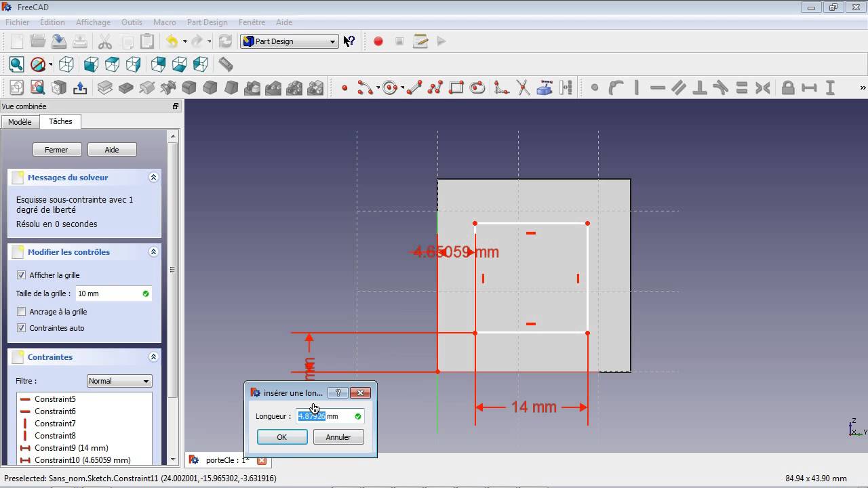
Task: Apply perpendicular constraint icon
Action: [x=700, y=87]
